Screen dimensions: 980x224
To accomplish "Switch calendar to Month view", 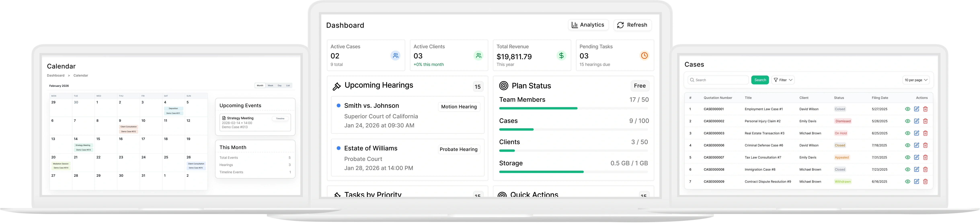I will tap(260, 86).
